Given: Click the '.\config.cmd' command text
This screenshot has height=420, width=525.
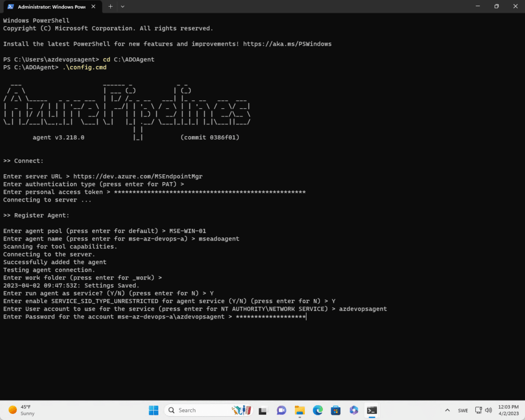Looking at the screenshot, I should [x=85, y=67].
